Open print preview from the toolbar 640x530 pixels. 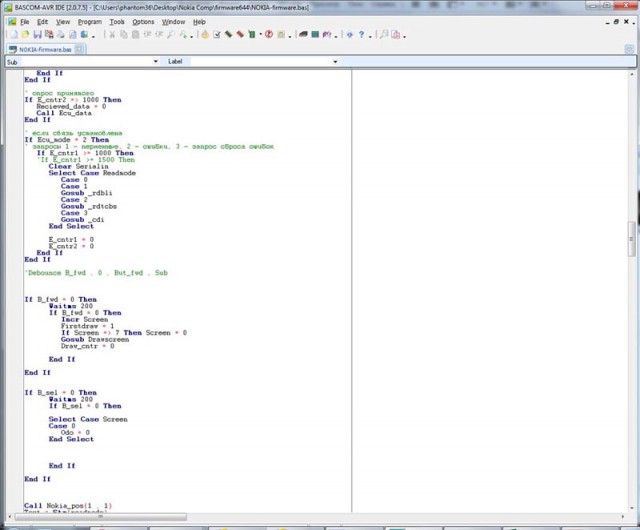[x=73, y=35]
